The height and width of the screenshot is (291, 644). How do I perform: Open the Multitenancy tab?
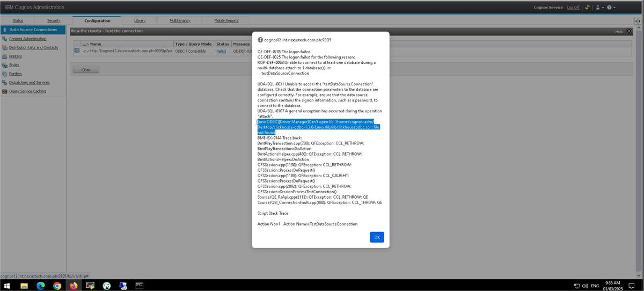tap(180, 20)
